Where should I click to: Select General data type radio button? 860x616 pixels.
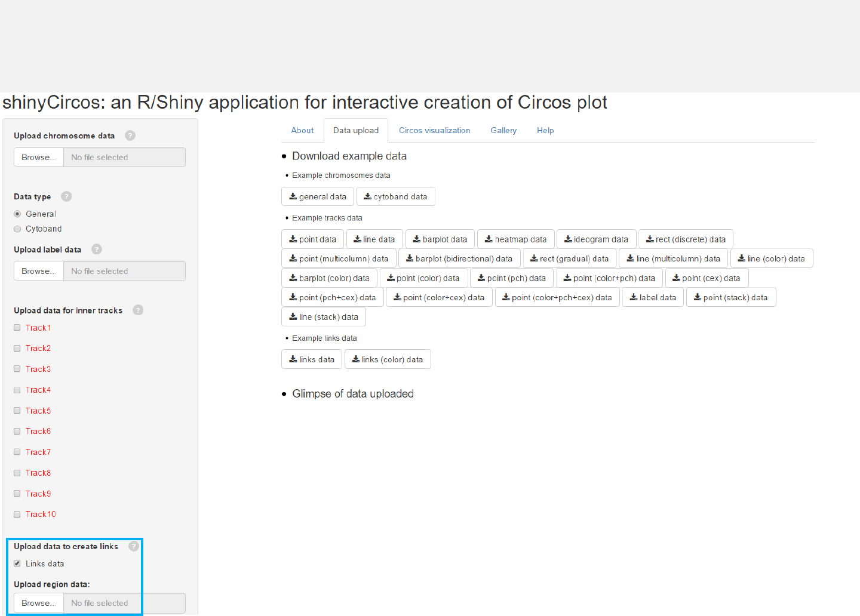click(17, 214)
